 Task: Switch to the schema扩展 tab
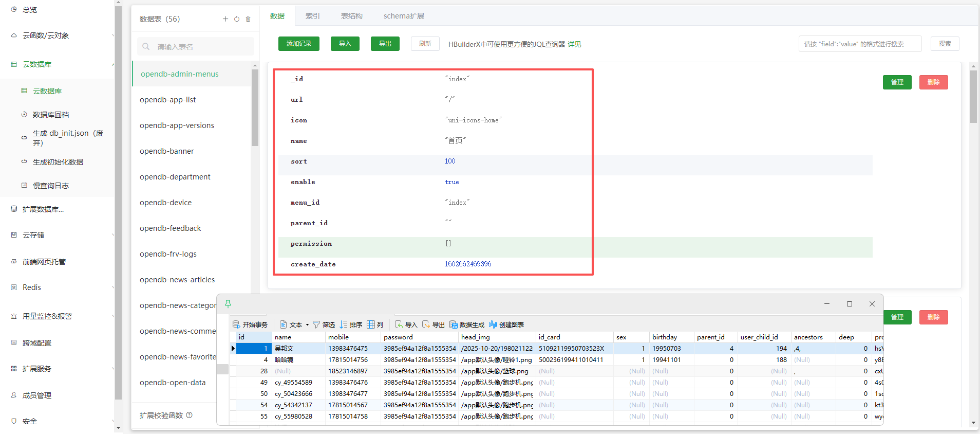(404, 16)
